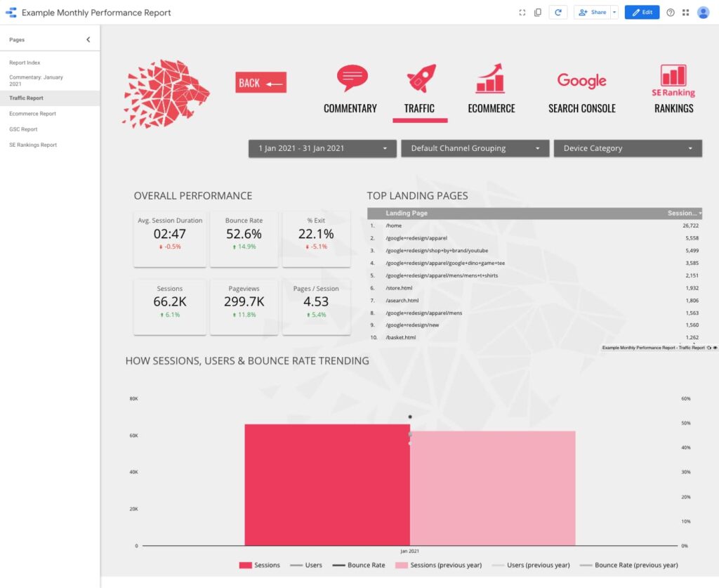Click the fullscreen presentation icon
Screen dimensions: 719x588
tap(522, 13)
